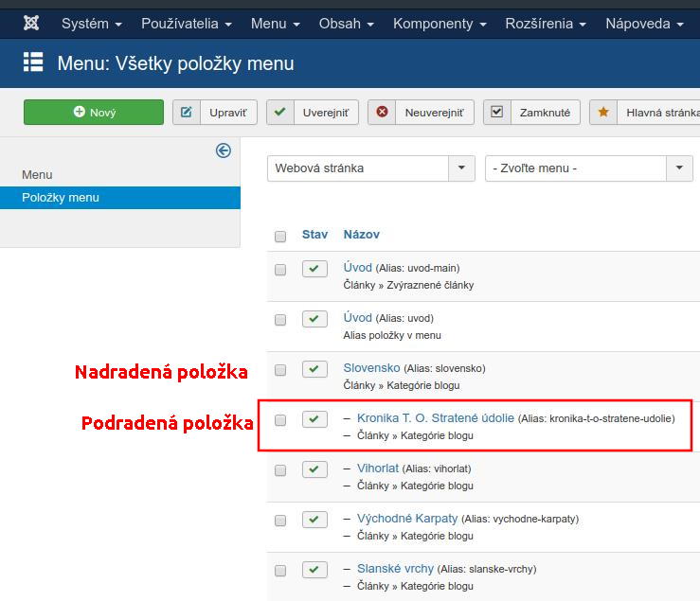Select checkbox for Kronika T. O. Stratené údolie
Viewport: 700px width, 601px height.
(280, 420)
